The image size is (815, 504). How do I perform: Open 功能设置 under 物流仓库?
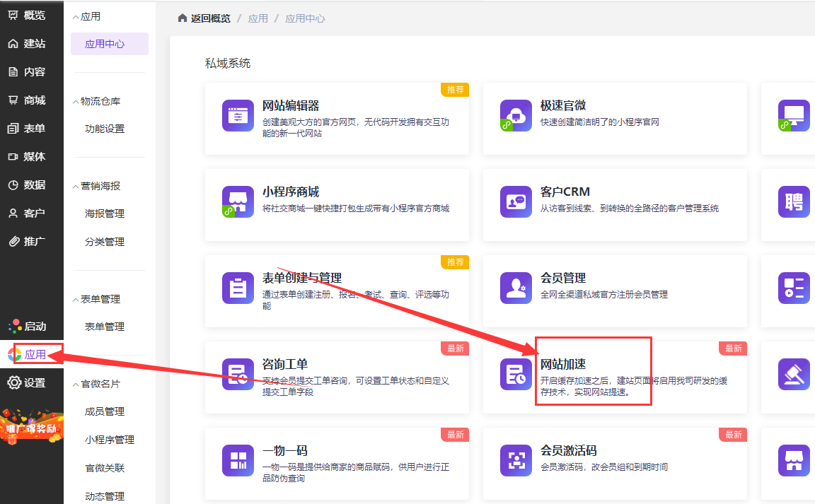[x=105, y=129]
